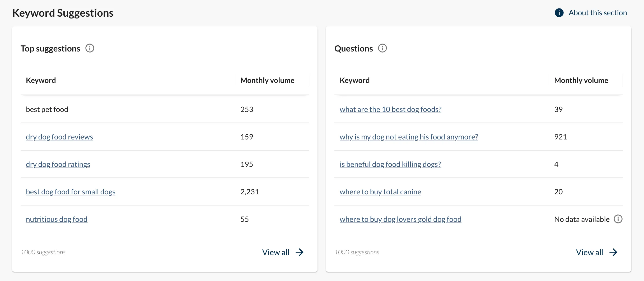
Task: Open 'where to buy dog lovers gold dog food'
Action: click(400, 219)
